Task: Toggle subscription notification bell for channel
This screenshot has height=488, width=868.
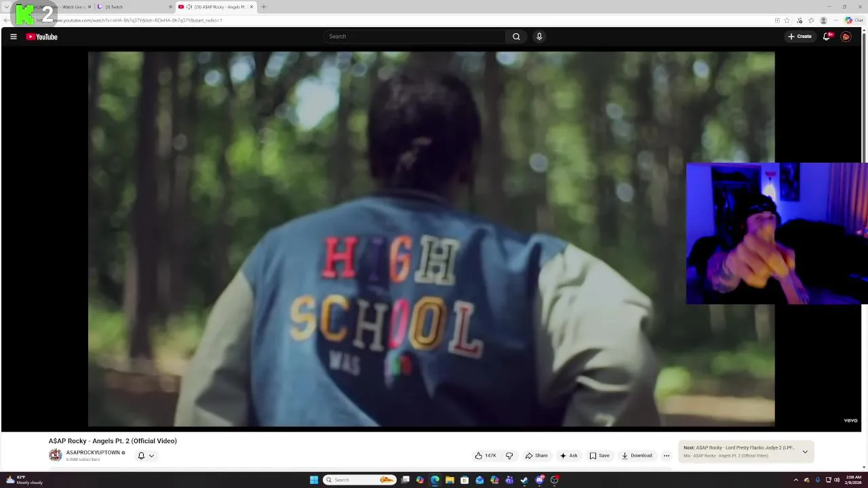Action: (x=141, y=455)
